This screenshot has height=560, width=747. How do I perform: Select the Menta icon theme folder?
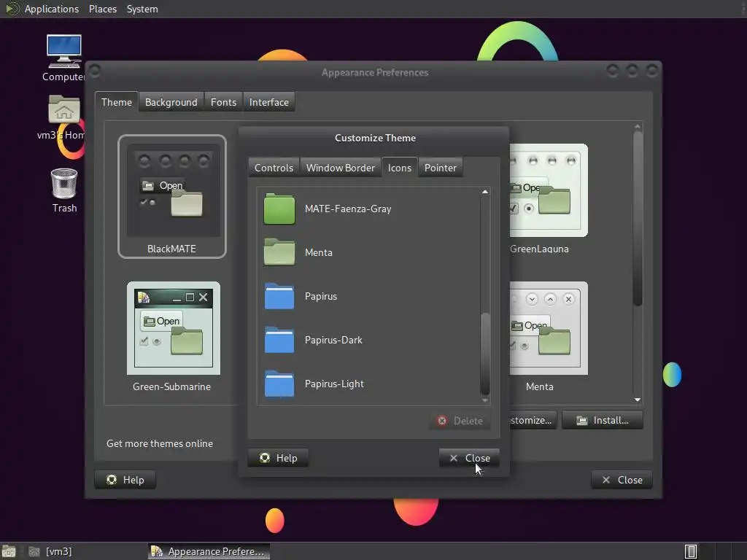click(x=279, y=252)
